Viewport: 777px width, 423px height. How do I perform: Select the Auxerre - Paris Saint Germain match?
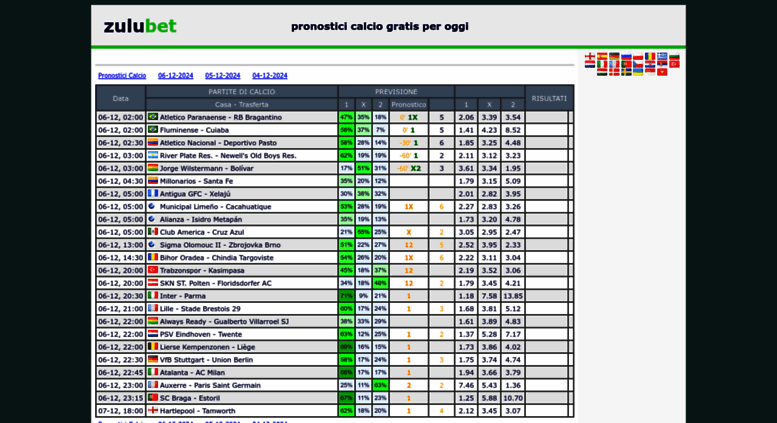click(x=210, y=385)
